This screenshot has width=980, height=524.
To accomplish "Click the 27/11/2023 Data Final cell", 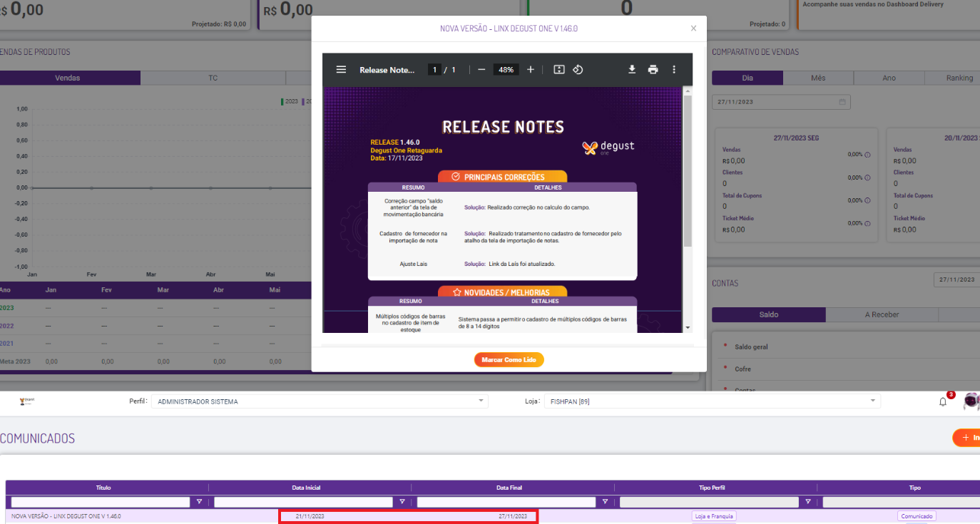I will click(513, 516).
